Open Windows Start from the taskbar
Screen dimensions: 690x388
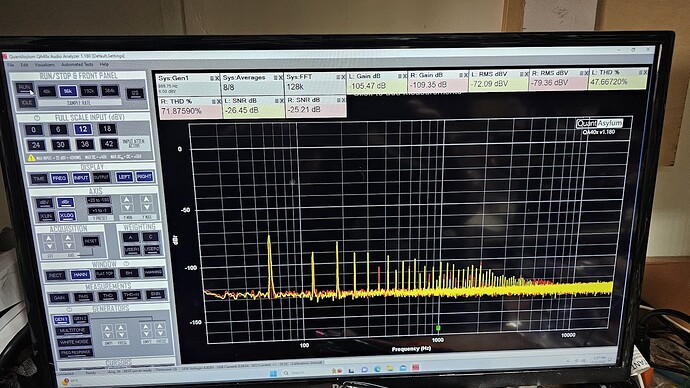pyautogui.click(x=273, y=373)
